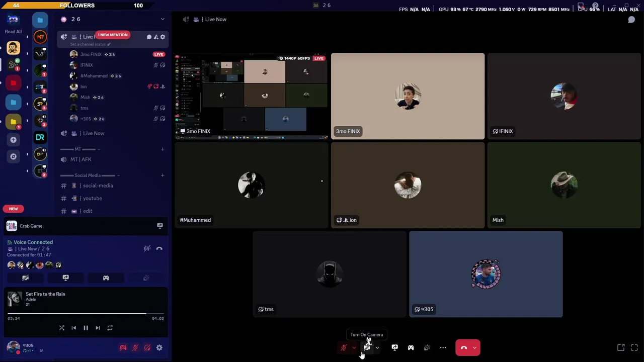Open Discord home direct messages
644x362 pixels.
[13, 20]
